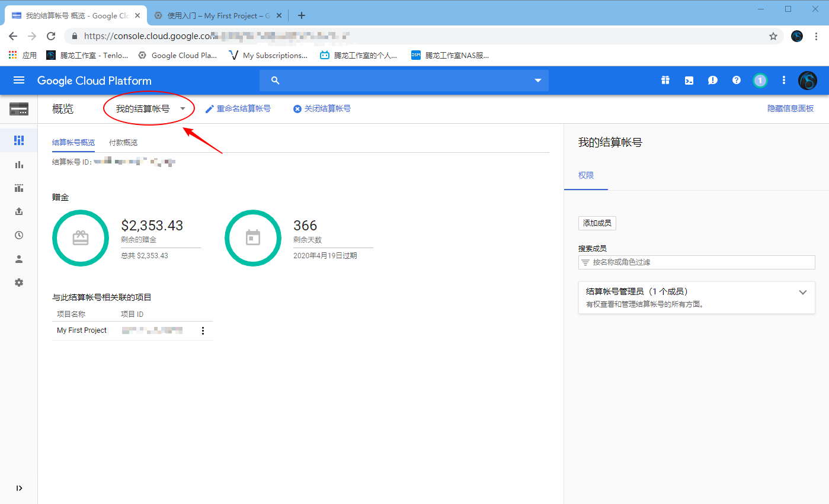The height and width of the screenshot is (504, 829).
Task: Focus the member filter field 按名称或角色过滤
Action: coord(696,262)
